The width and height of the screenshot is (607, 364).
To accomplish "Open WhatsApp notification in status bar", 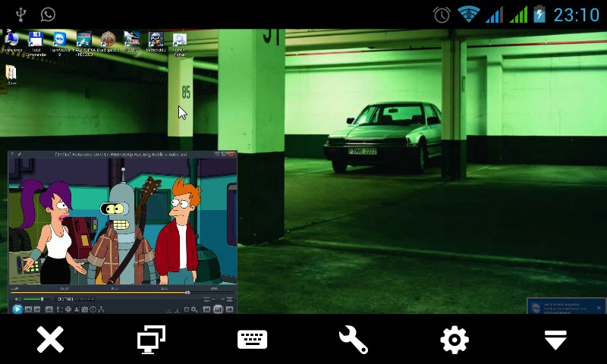I will click(48, 14).
